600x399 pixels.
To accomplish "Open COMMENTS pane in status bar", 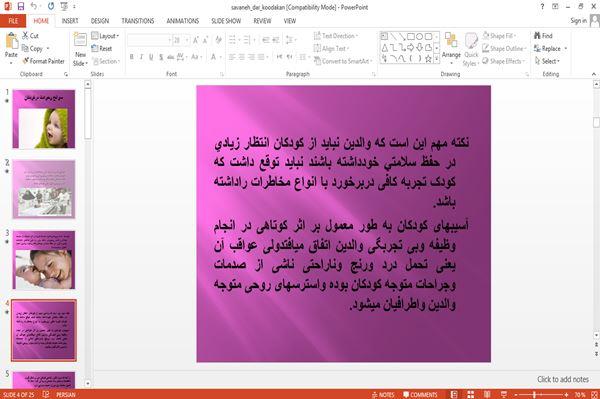I will click(x=420, y=394).
